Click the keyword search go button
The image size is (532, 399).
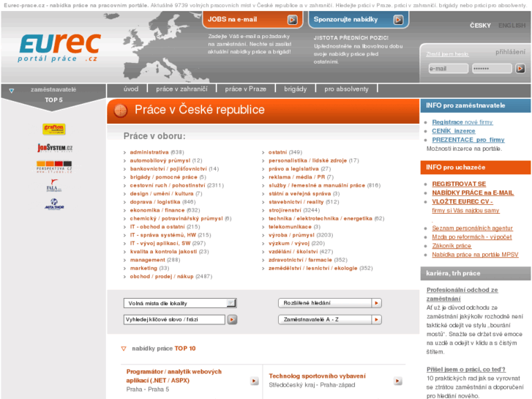click(232, 319)
